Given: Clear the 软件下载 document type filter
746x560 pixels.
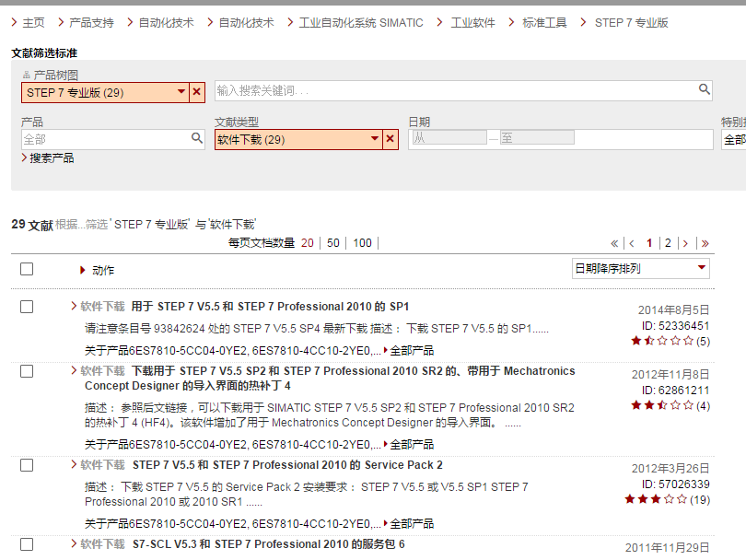Looking at the screenshot, I should (x=390, y=139).
